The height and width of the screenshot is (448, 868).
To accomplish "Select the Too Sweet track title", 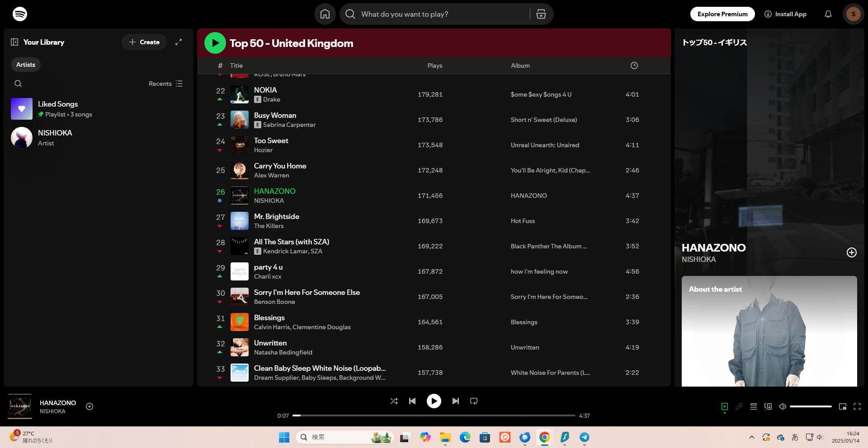I will point(271,140).
